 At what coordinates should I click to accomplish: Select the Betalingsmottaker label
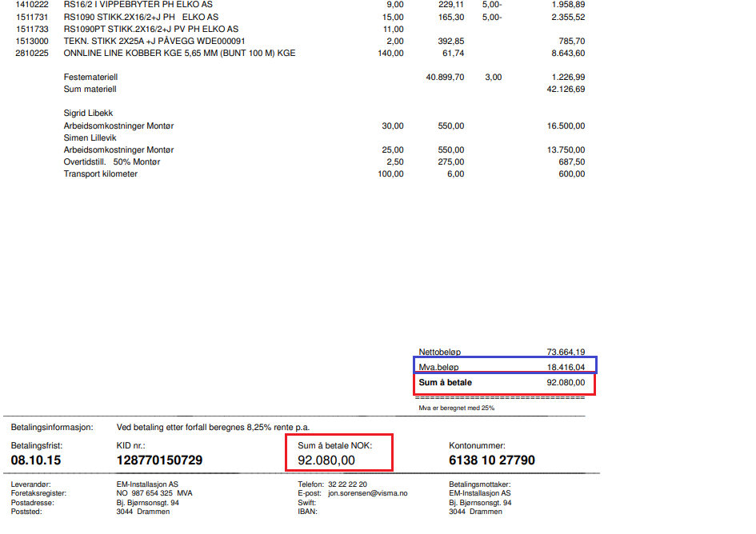pyautogui.click(x=480, y=484)
